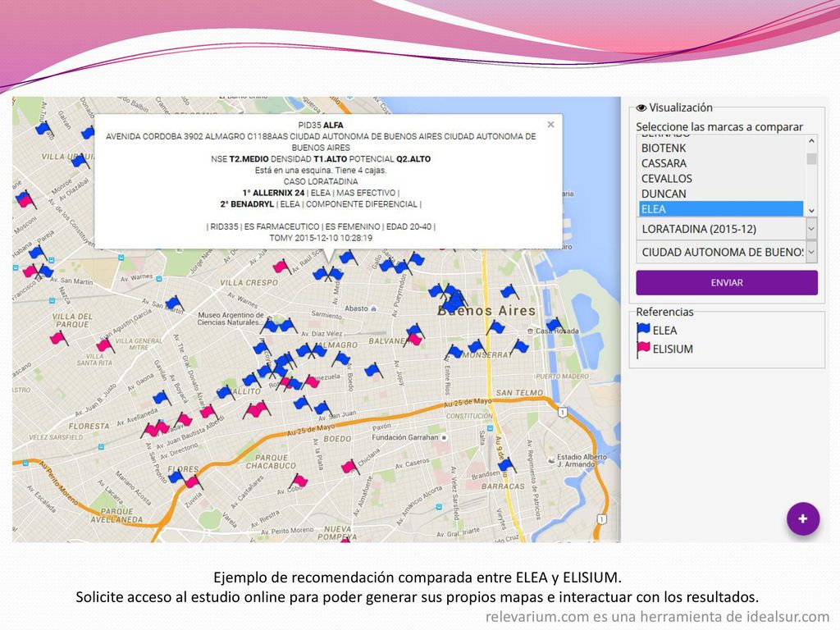Select CEVALLOS in the brand list
This screenshot has height=630, width=840.
[x=721, y=178]
